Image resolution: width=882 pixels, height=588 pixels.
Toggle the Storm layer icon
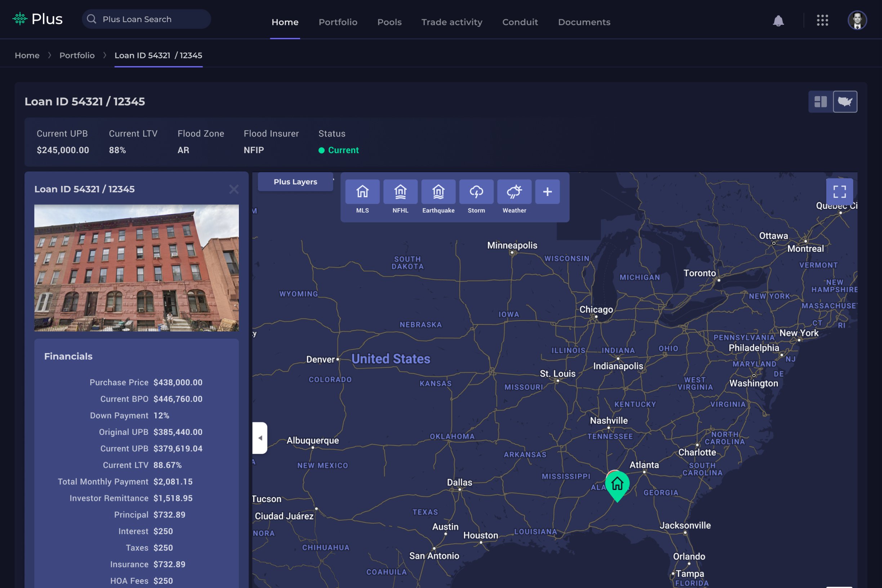(x=476, y=192)
